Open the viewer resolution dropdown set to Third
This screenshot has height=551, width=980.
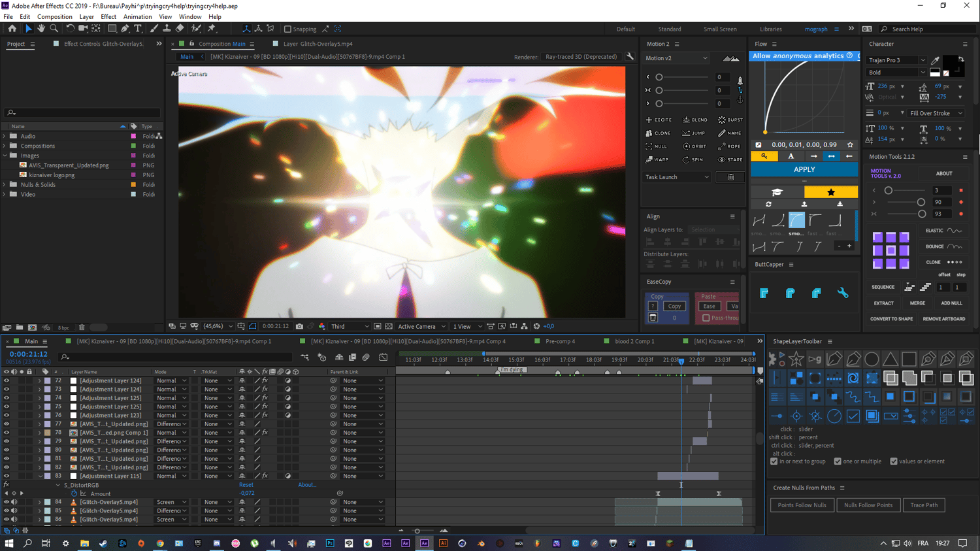point(350,326)
